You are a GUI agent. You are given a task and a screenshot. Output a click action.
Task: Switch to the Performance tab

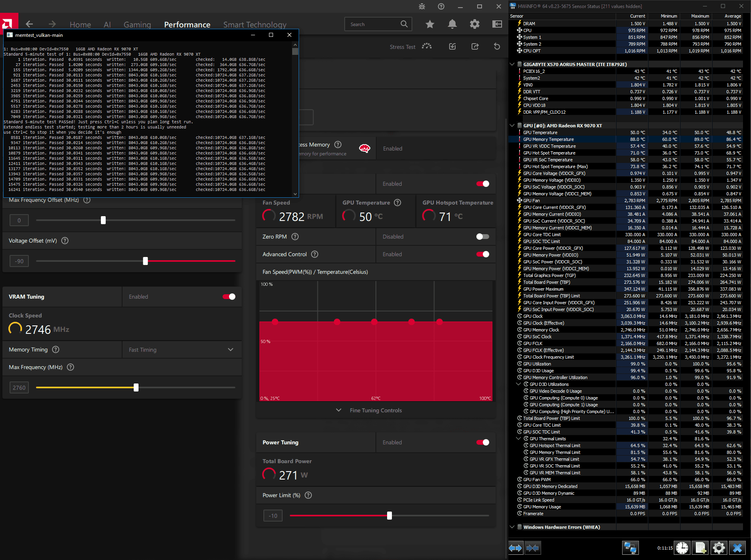click(x=187, y=24)
